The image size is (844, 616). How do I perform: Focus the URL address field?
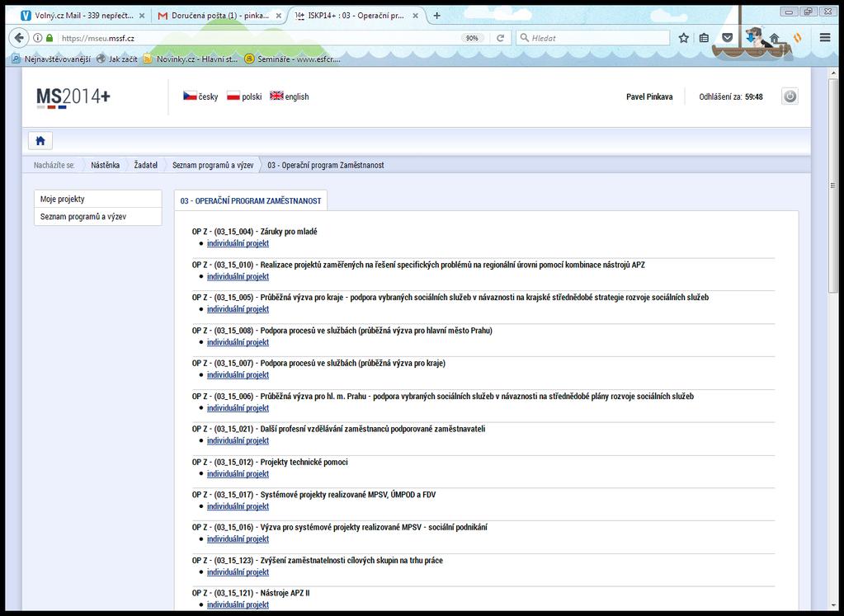pyautogui.click(x=258, y=38)
